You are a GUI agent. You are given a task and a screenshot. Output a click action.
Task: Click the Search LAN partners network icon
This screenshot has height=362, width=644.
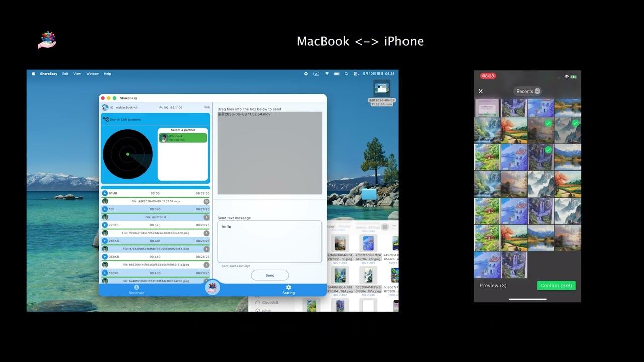[106, 119]
